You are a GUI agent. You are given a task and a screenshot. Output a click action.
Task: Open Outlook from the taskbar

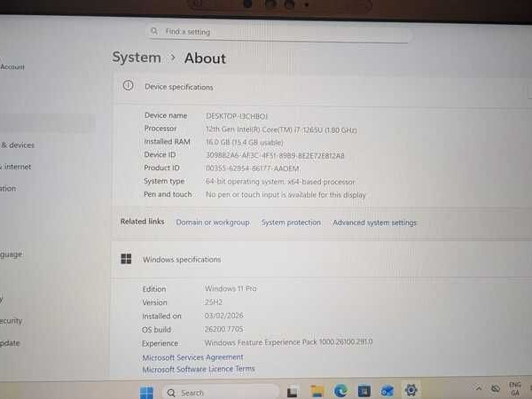(387, 391)
